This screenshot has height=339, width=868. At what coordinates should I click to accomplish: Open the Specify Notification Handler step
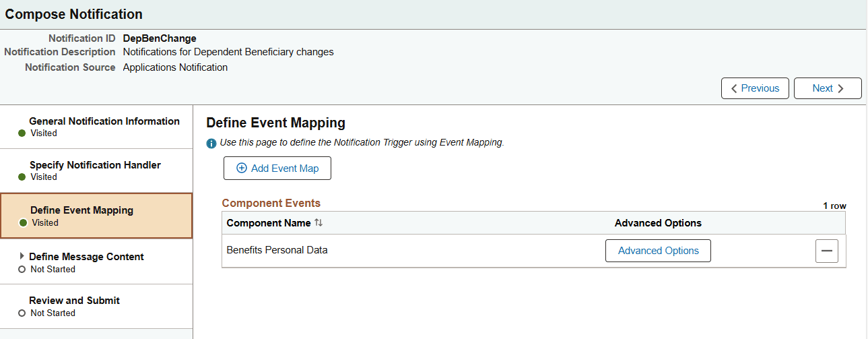tap(95, 165)
